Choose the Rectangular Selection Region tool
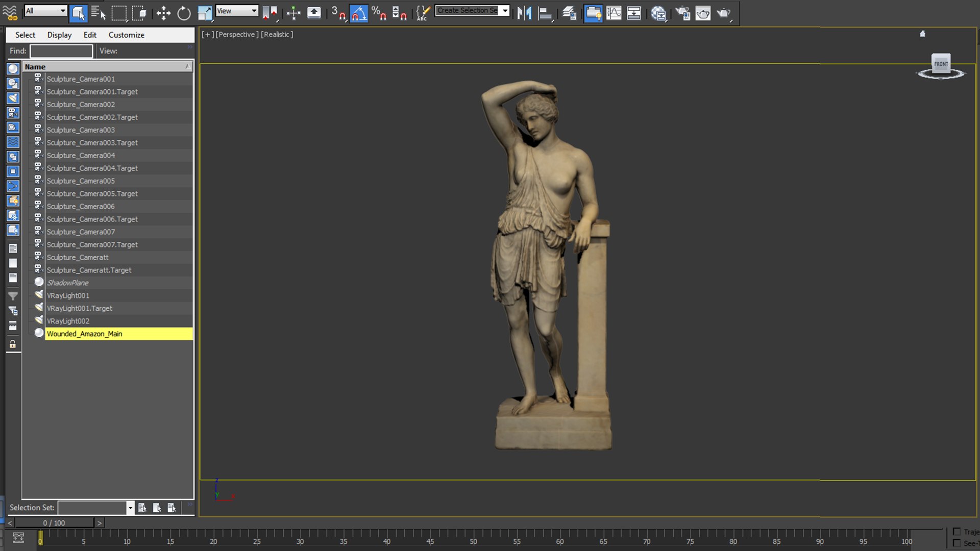This screenshot has width=980, height=551. point(119,13)
